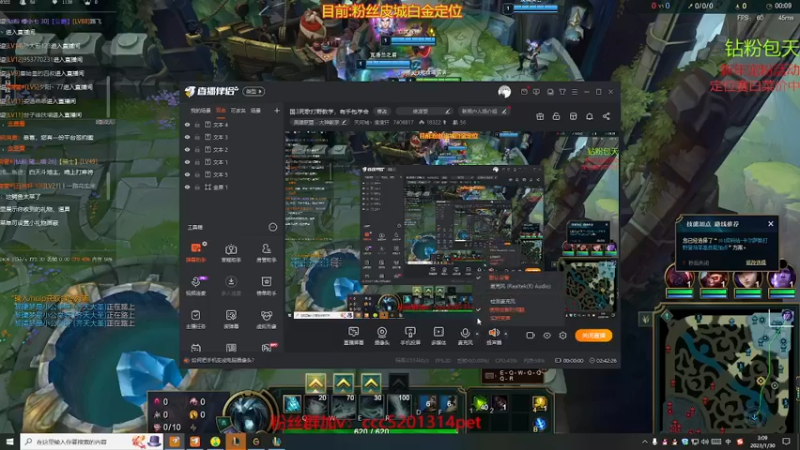
Task: Lock the 文本 4 layer
Action: [197, 124]
